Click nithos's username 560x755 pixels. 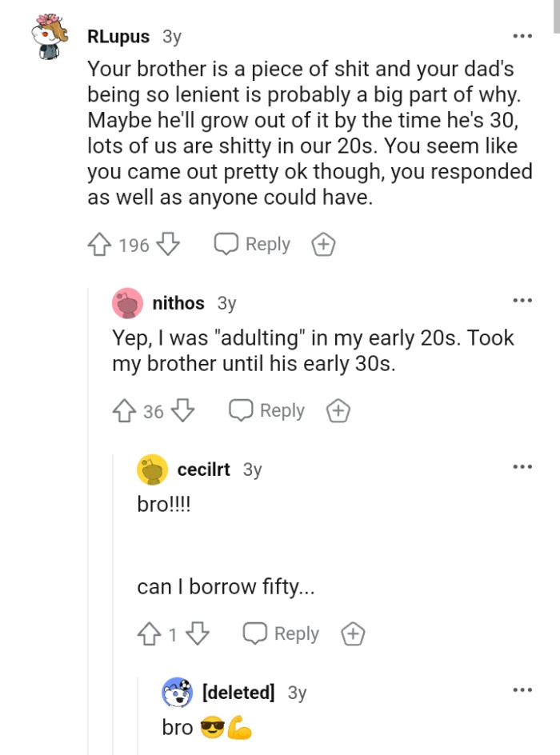[178, 303]
